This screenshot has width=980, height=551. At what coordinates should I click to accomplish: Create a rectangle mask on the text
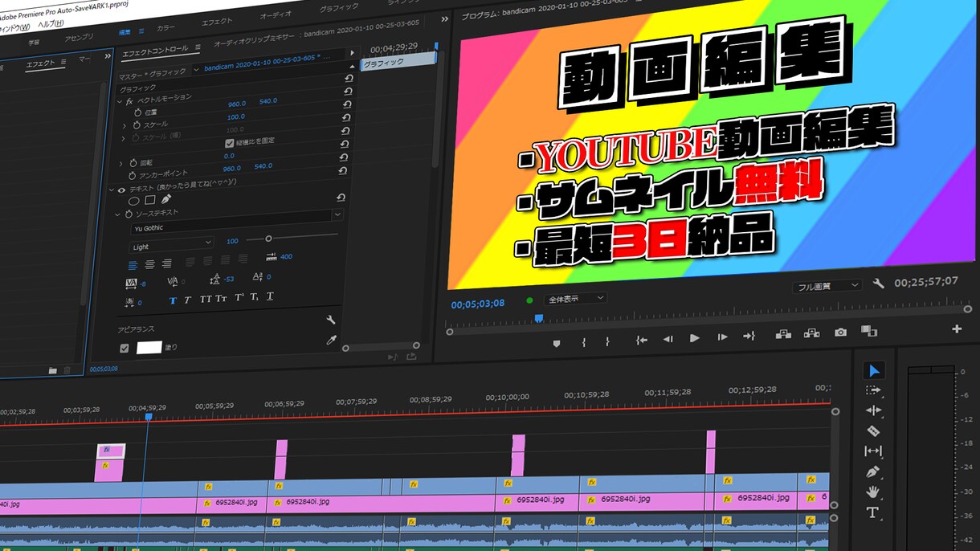click(x=150, y=200)
